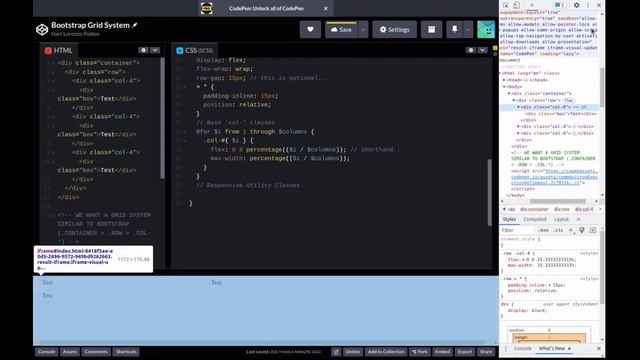The width and height of the screenshot is (640, 360).
Task: Open DevTools drawer kebab menu
Action: tap(506, 349)
